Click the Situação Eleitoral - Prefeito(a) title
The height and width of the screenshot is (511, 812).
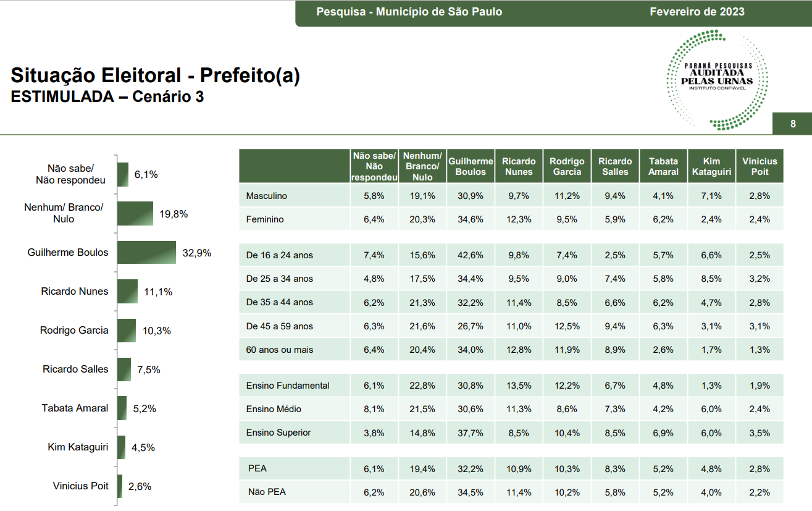coord(156,76)
